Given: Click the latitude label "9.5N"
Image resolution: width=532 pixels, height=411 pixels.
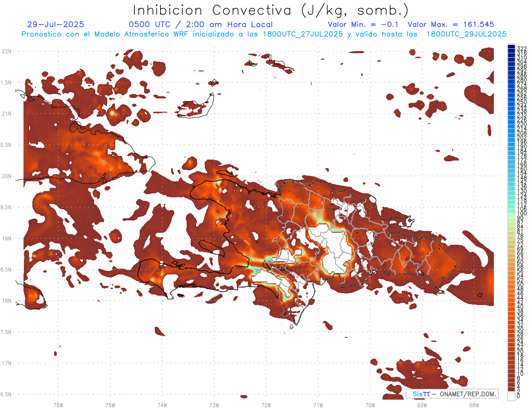Looking at the screenshot, I should point(6,207).
